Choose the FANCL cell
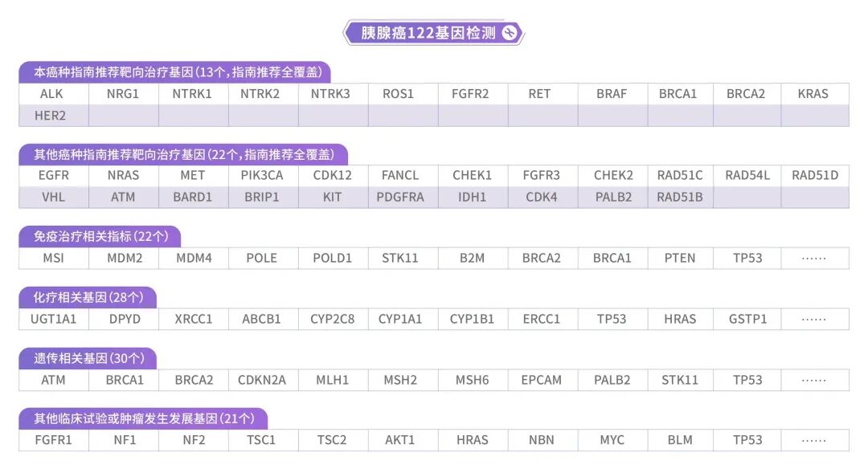 [403, 175]
